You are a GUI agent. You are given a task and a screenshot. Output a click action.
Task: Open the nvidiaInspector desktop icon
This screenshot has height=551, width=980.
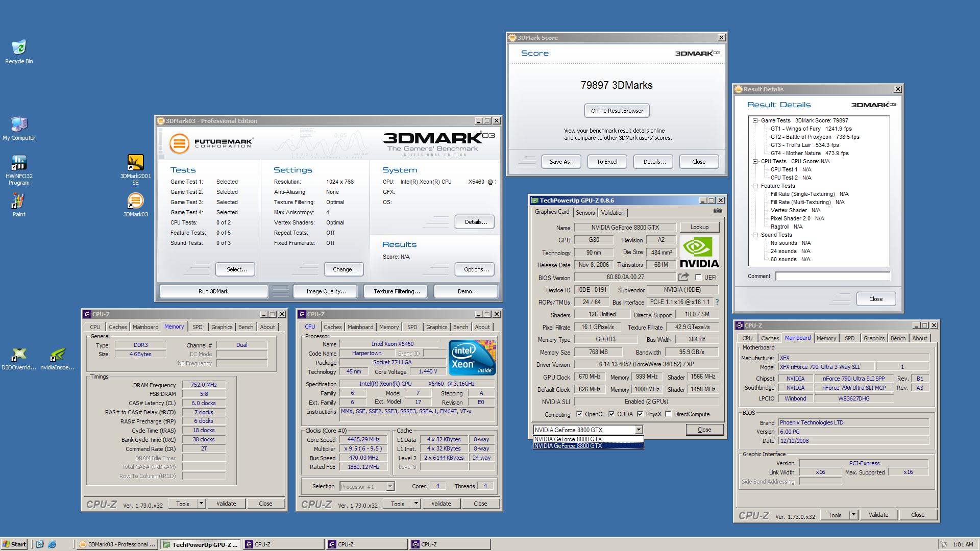[x=58, y=355]
